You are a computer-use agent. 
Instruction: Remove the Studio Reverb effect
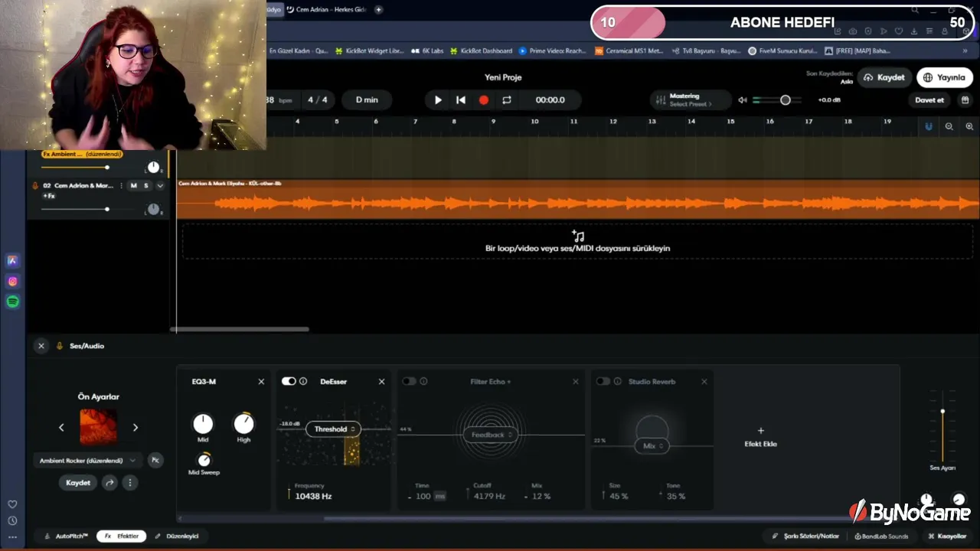[704, 381]
